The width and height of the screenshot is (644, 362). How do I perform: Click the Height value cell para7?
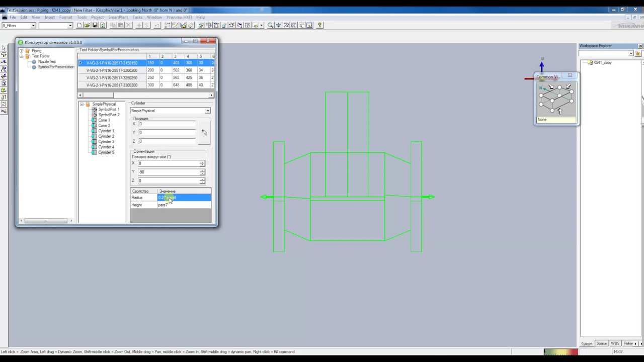(x=184, y=205)
